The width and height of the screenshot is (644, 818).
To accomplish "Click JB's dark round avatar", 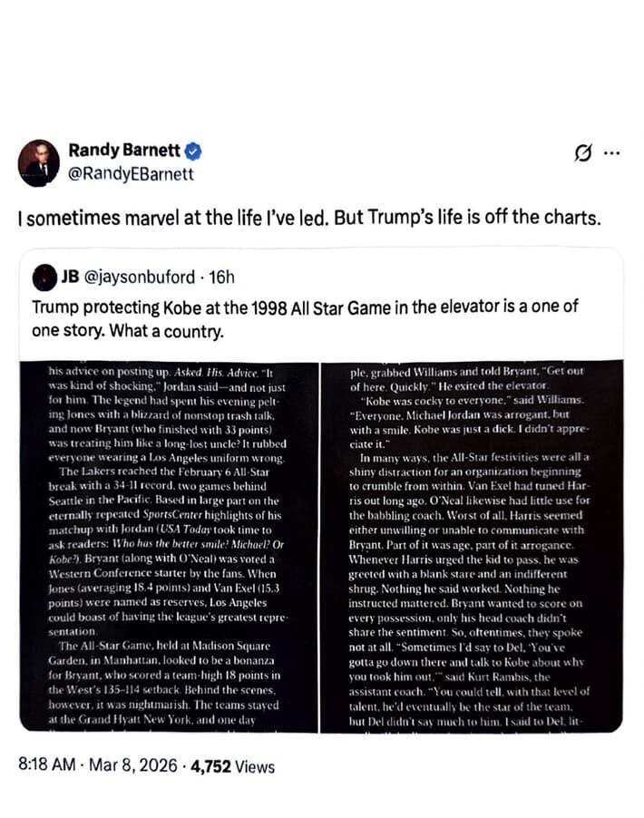I will click(44, 278).
